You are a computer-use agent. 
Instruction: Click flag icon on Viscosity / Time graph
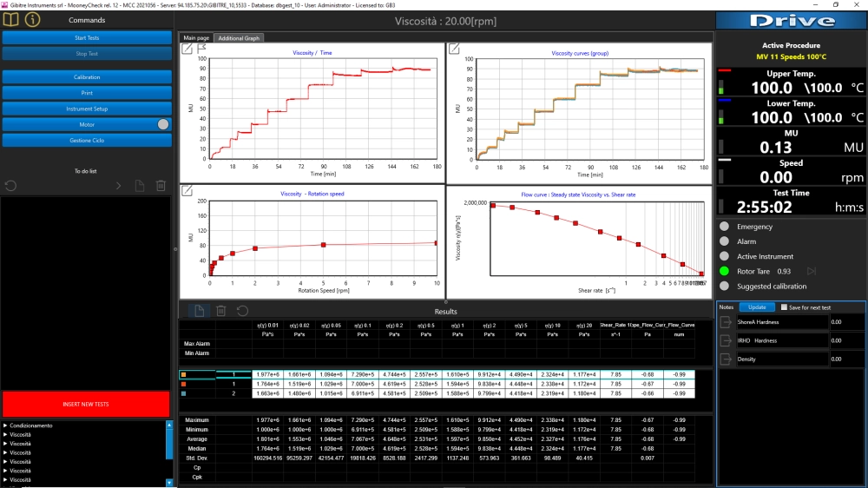[x=202, y=48]
